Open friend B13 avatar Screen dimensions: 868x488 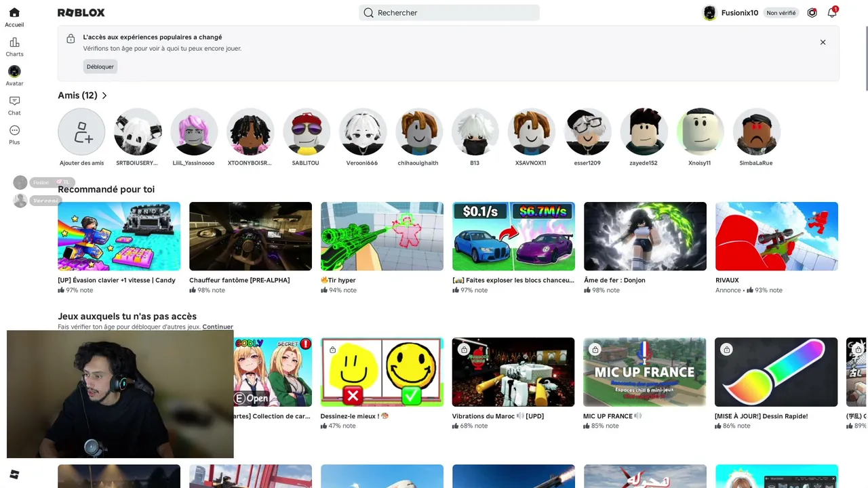pyautogui.click(x=475, y=132)
